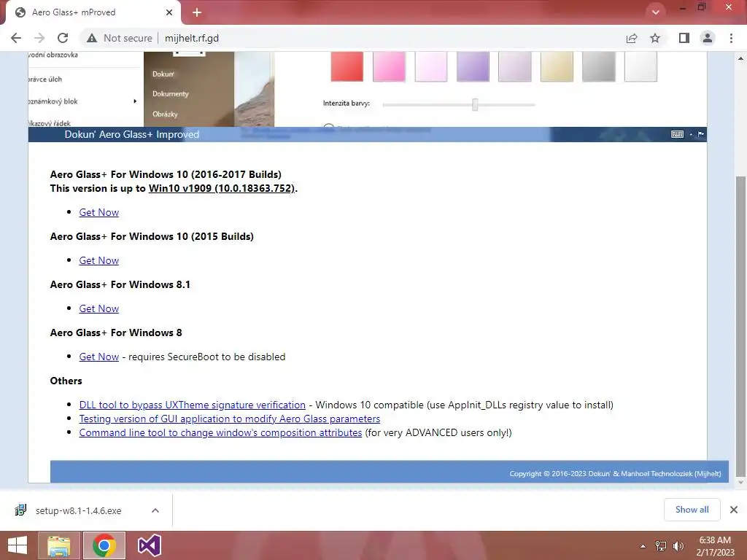
Task: Open Testing version of GUI application link
Action: tap(230, 419)
